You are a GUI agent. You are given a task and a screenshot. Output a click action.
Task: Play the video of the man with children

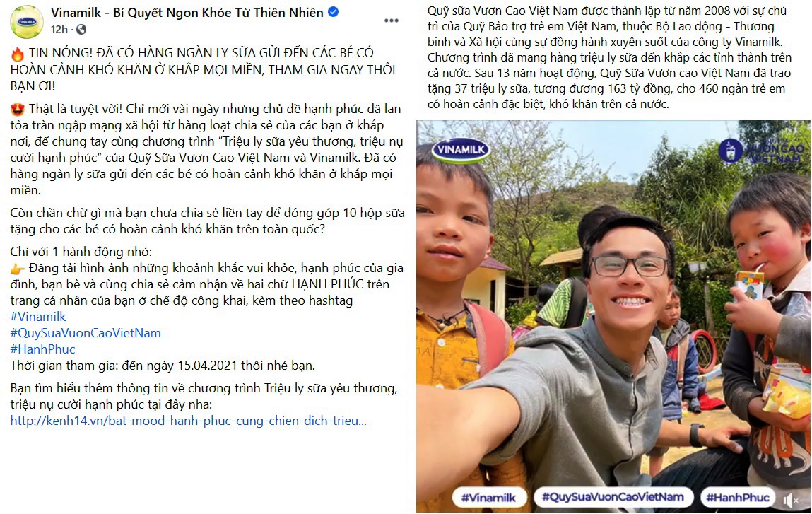pos(613,317)
